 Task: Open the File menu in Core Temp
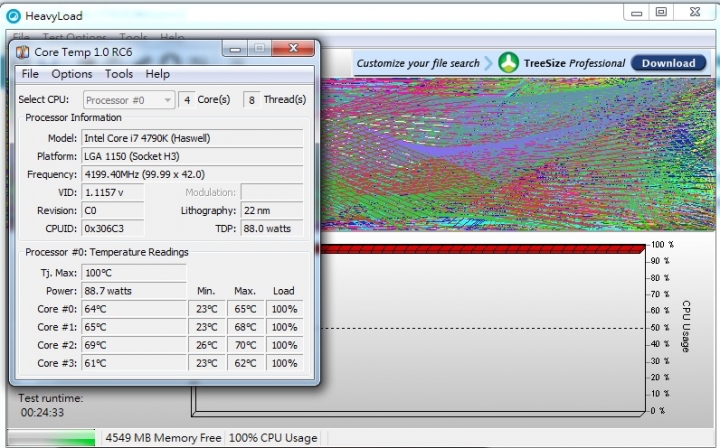[30, 74]
